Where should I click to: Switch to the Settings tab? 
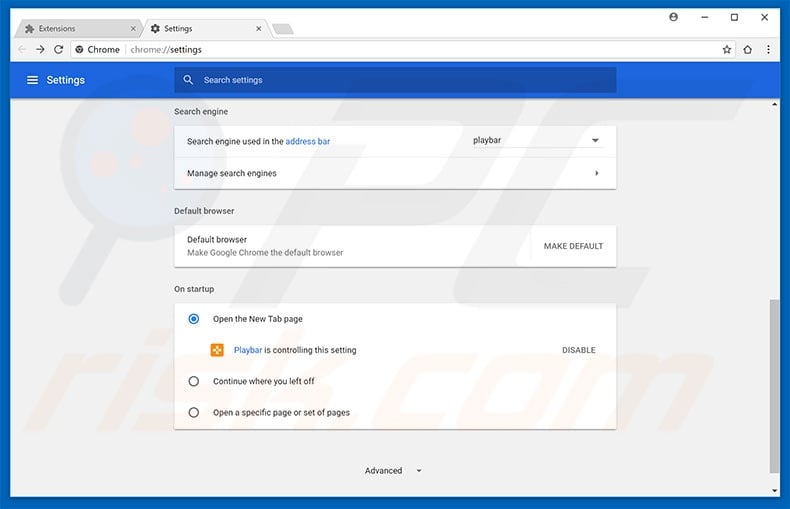(206, 29)
